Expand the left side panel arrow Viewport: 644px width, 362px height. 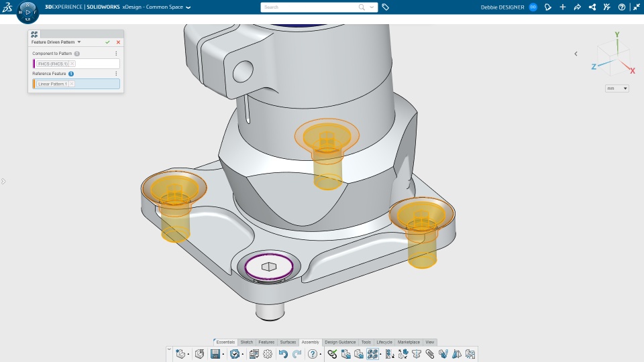(3, 181)
